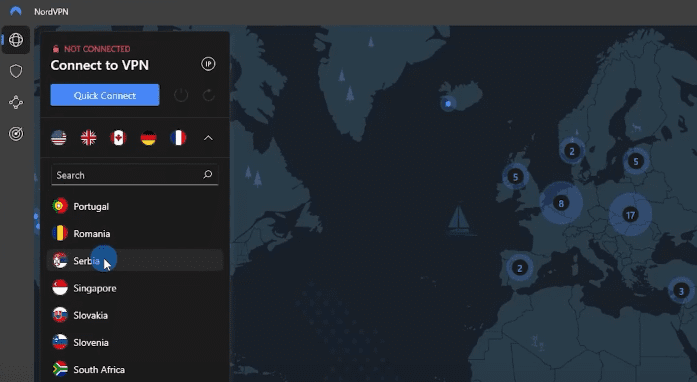
Task: Connect to Germany flag shortcut
Action: click(x=148, y=138)
